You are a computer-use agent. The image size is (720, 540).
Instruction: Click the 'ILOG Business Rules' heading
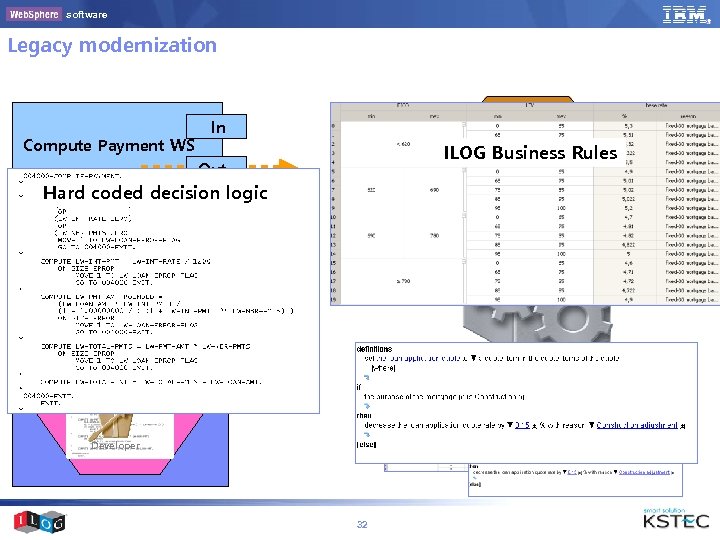point(530,153)
